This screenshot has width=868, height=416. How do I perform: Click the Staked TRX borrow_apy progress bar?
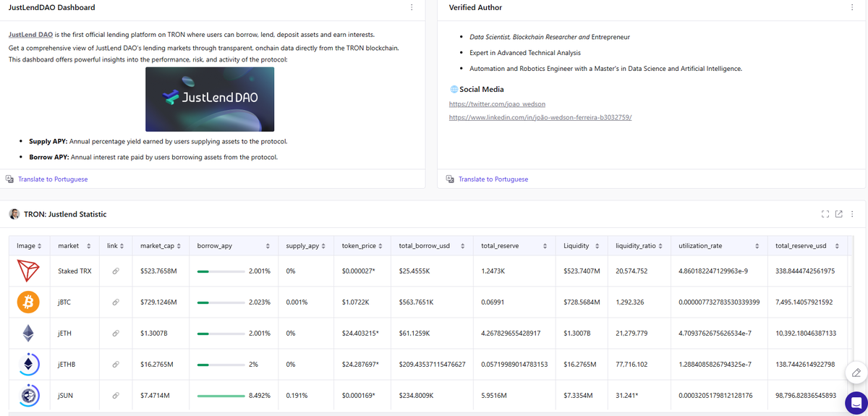(x=221, y=271)
